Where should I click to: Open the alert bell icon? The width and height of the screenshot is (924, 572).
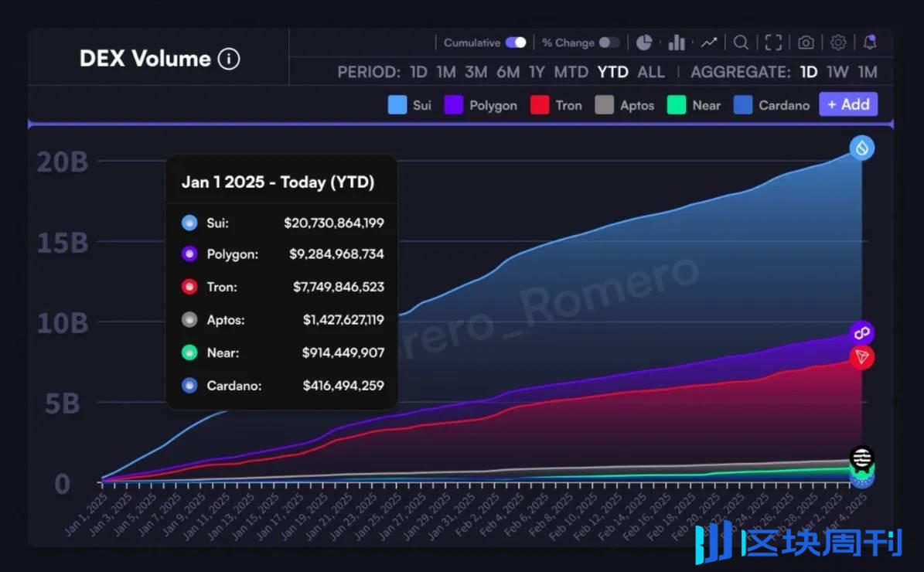[x=870, y=43]
